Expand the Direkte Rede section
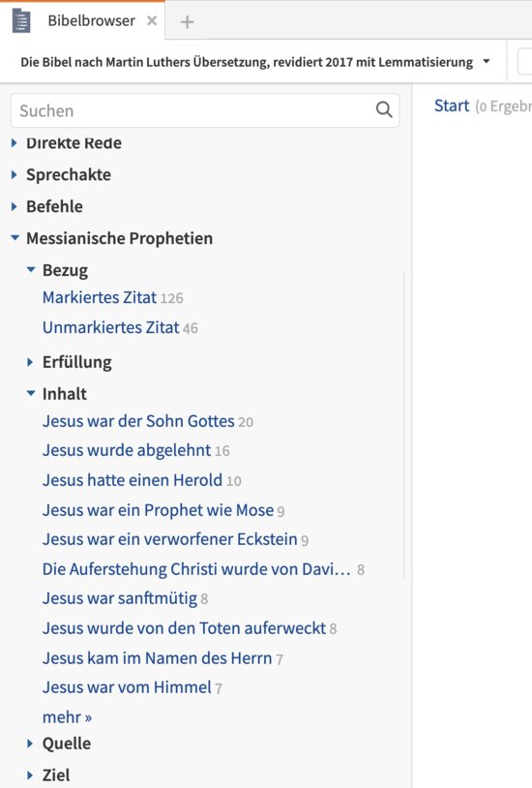 pos(15,143)
